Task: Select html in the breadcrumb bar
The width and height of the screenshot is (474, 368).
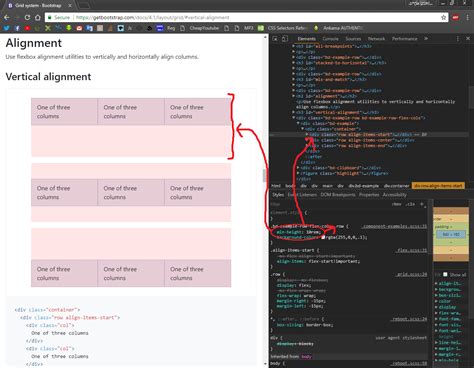Action: coord(276,186)
